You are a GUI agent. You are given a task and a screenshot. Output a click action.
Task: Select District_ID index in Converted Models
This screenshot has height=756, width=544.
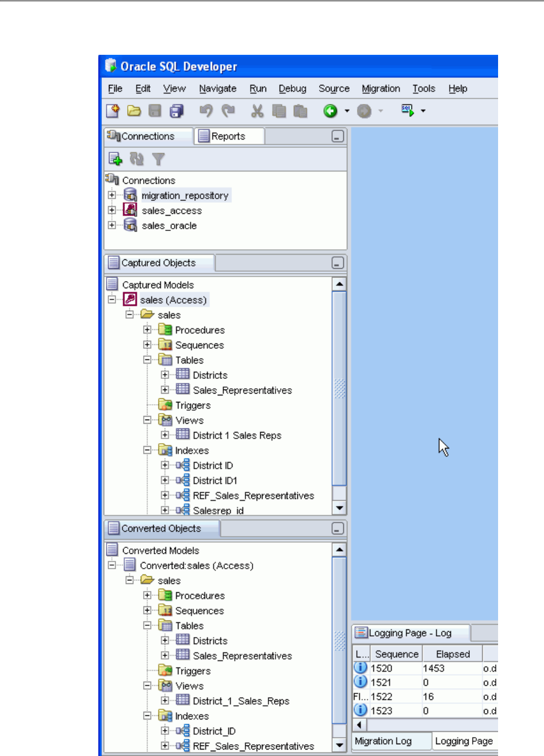pyautogui.click(x=214, y=731)
